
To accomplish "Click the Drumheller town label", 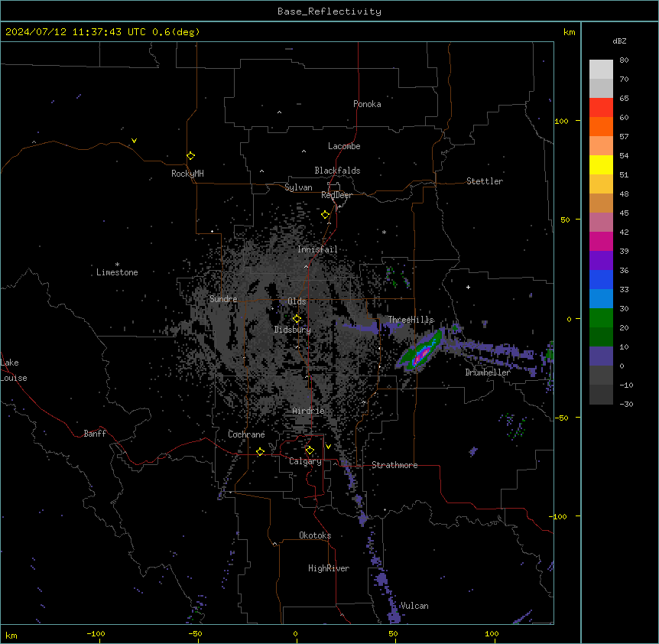I will [488, 372].
